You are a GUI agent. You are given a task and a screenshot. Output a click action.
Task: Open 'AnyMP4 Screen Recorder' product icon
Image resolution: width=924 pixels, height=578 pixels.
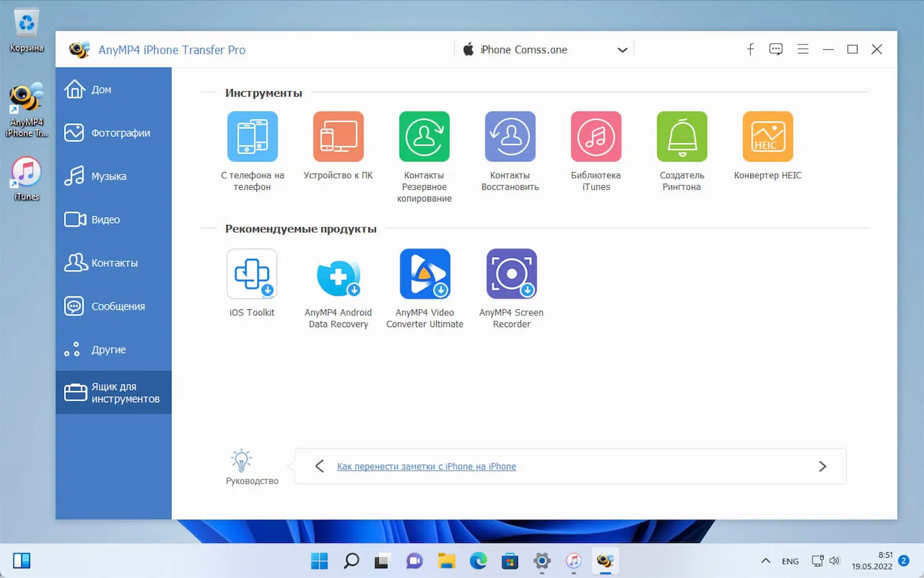[511, 274]
